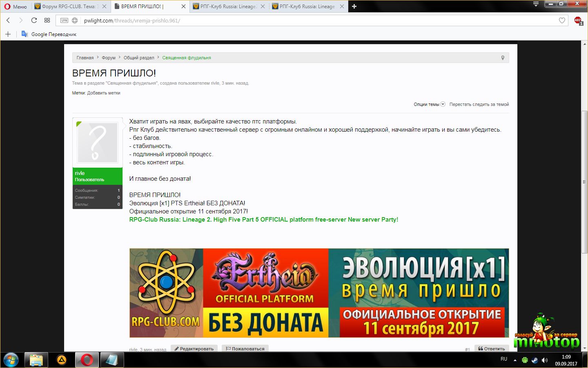Click the Ertheia Эволюция [x1] banner image
This screenshot has height=368, width=588.
319,293
